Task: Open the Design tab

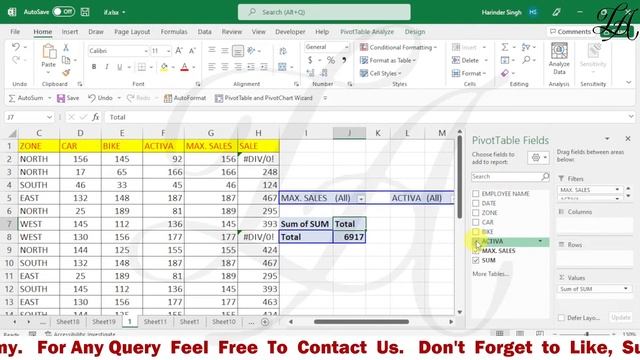Action: click(415, 32)
